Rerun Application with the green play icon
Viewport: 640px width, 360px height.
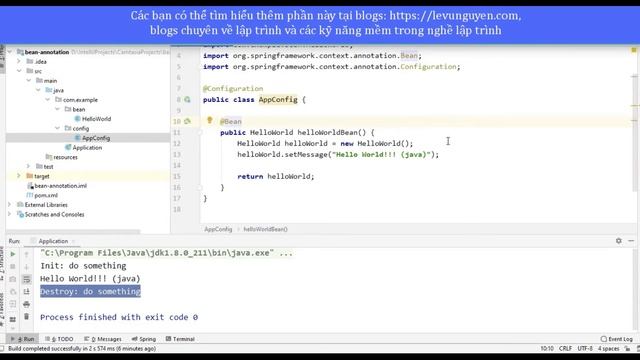[13, 254]
